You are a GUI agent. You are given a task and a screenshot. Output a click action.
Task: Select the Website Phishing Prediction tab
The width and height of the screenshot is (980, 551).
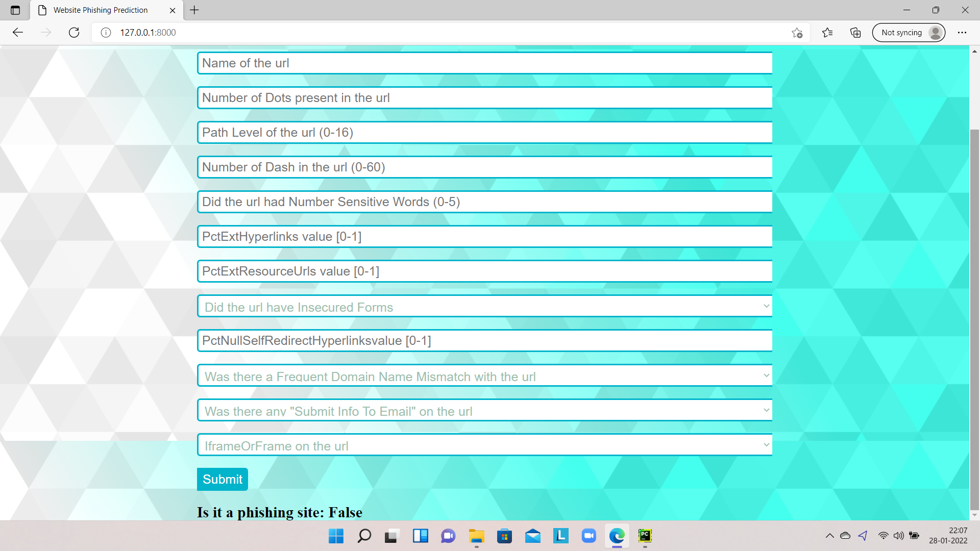(x=101, y=10)
